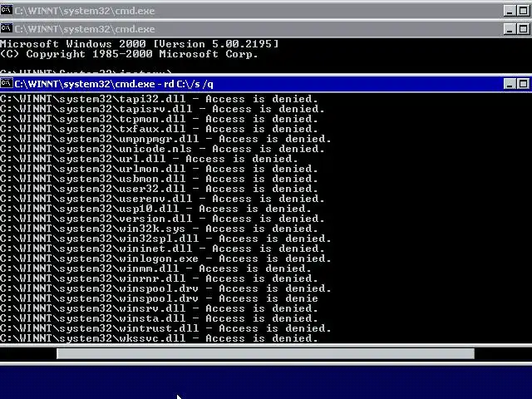Minimize cmd window showing Windows 2000 version text
Screen dimensions: 532x399
click(510, 29)
